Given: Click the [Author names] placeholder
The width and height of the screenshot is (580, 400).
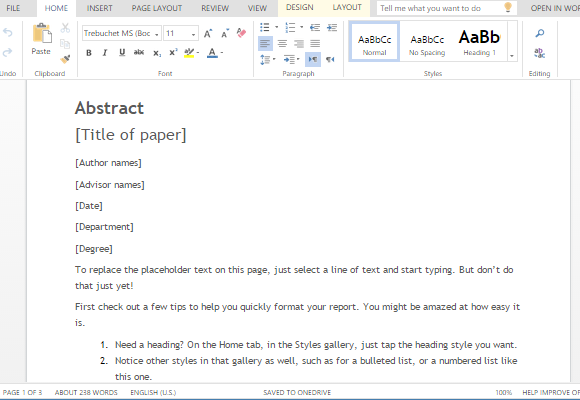Looking at the screenshot, I should pyautogui.click(x=108, y=163).
